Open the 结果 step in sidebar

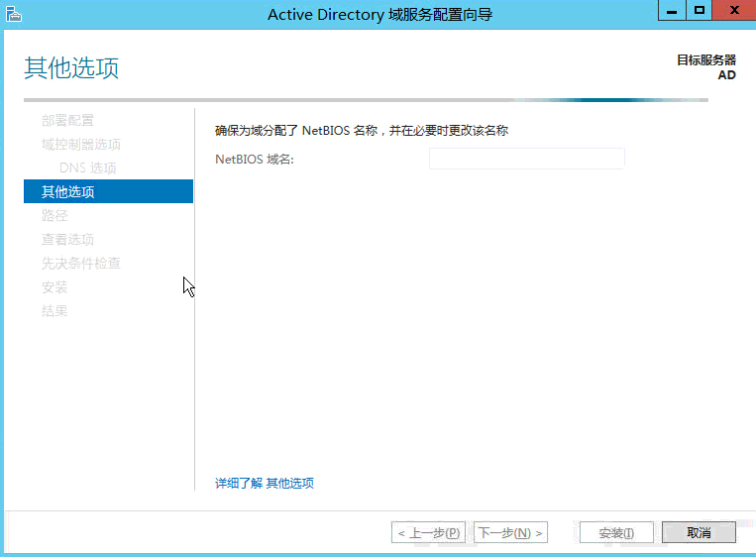coord(54,310)
